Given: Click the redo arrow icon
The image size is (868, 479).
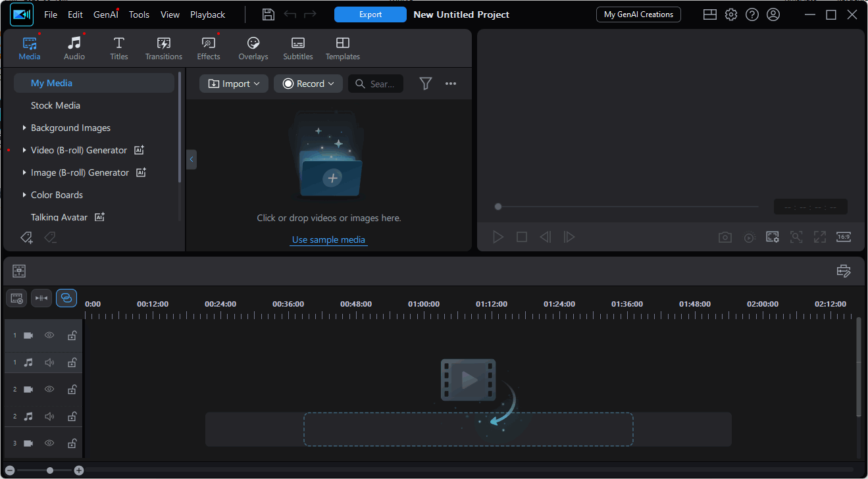Looking at the screenshot, I should tap(310, 14).
